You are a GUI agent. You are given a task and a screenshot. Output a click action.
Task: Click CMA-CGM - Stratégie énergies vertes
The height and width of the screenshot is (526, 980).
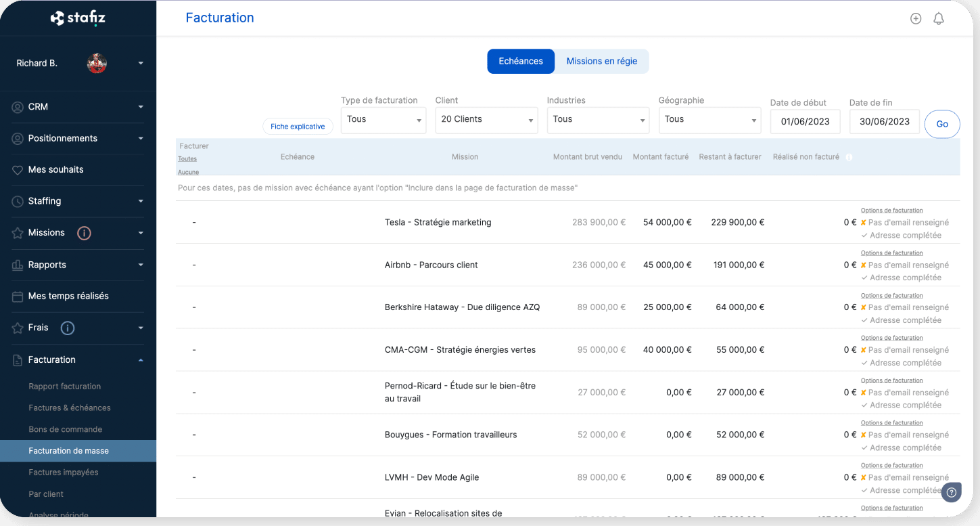(460, 350)
